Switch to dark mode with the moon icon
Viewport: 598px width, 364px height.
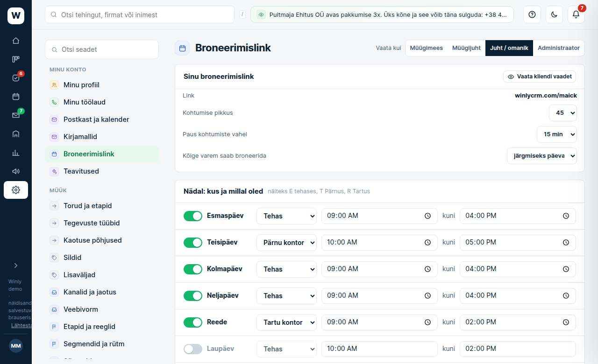[x=554, y=14]
